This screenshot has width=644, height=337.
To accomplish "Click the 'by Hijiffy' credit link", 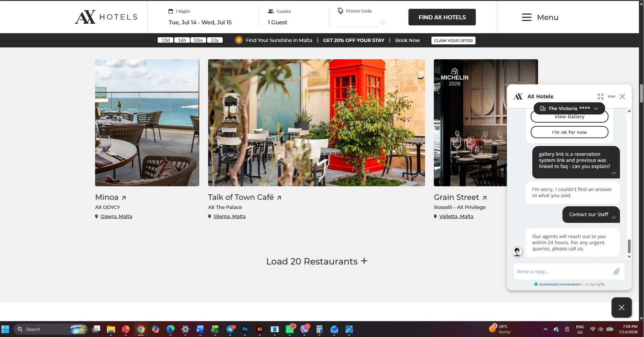I will (x=597, y=285).
